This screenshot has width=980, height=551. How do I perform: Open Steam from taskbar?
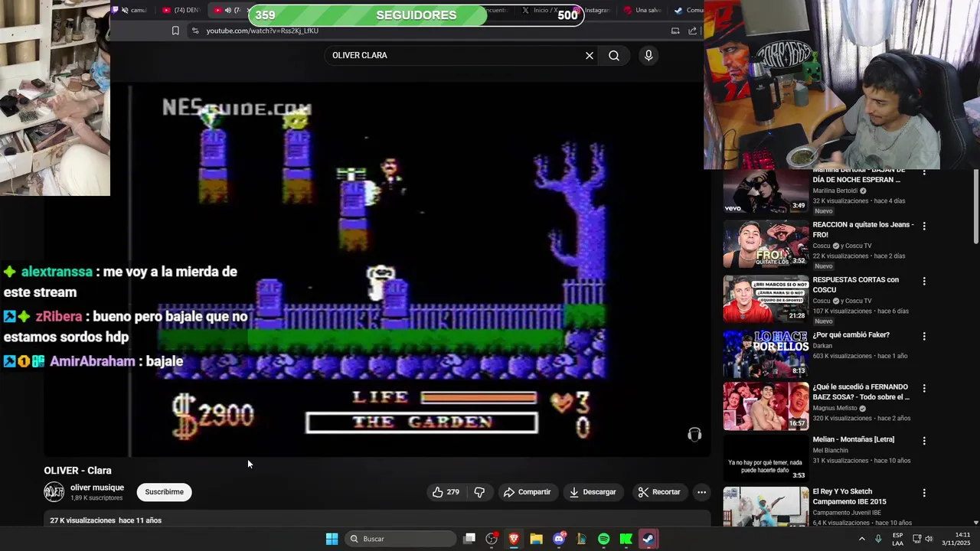648,539
